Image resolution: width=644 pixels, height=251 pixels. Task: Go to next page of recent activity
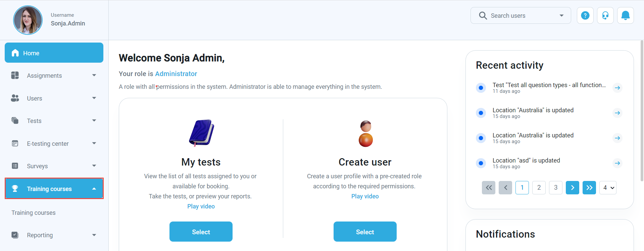572,188
